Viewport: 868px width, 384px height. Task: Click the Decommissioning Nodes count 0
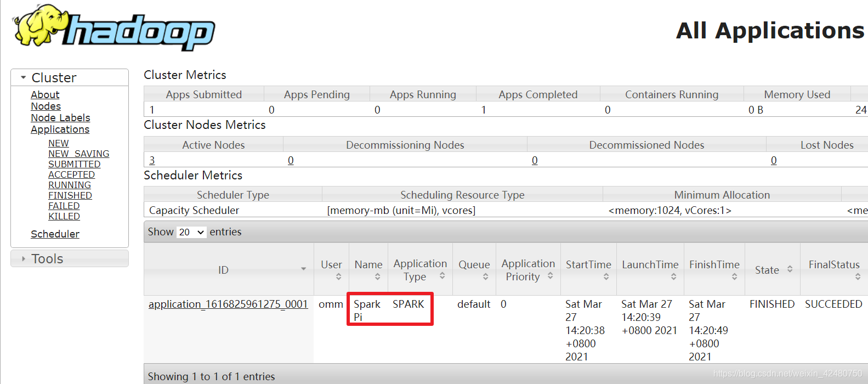tap(291, 160)
